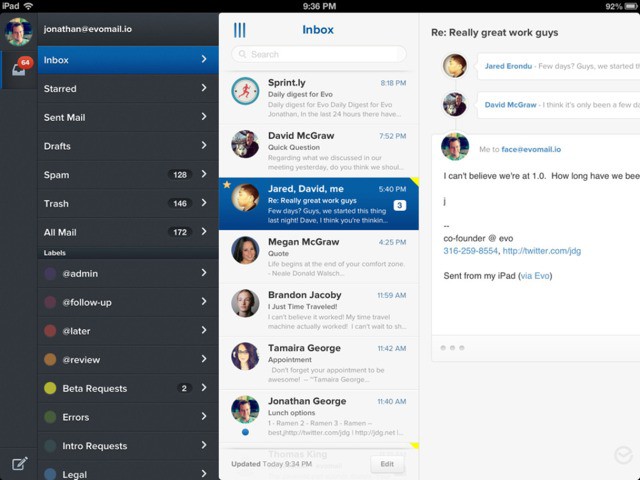Tap David McGraw's avatar in the thread view
Screen dimensions: 640x480
(455, 104)
